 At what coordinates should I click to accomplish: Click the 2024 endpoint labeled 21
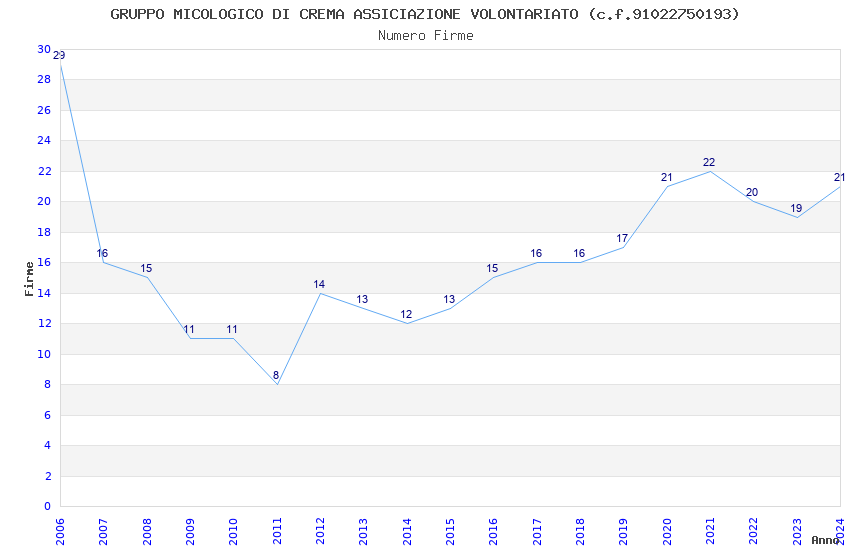tap(839, 177)
